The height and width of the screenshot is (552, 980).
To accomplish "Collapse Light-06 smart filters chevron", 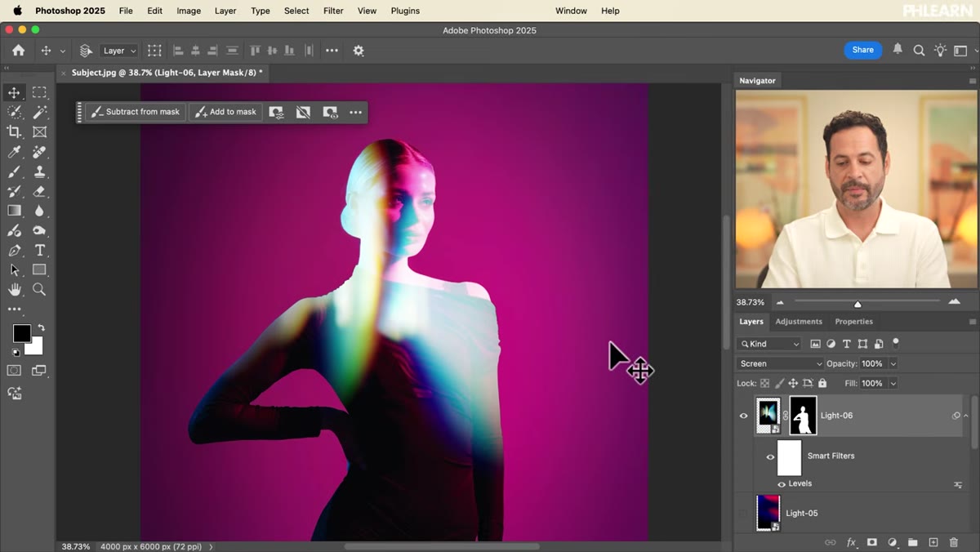I will [966, 416].
